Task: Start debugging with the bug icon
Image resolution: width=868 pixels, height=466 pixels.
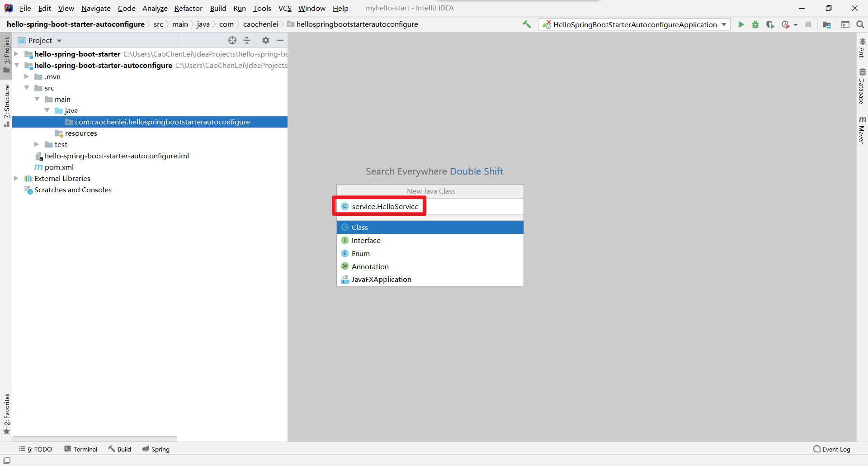Action: (x=755, y=24)
